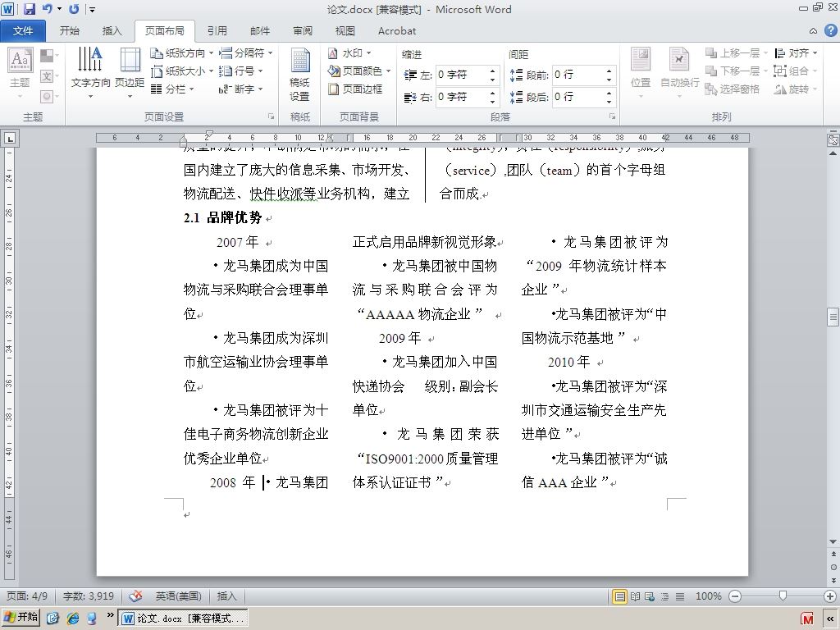Click zoom out minus button

[x=735, y=596]
